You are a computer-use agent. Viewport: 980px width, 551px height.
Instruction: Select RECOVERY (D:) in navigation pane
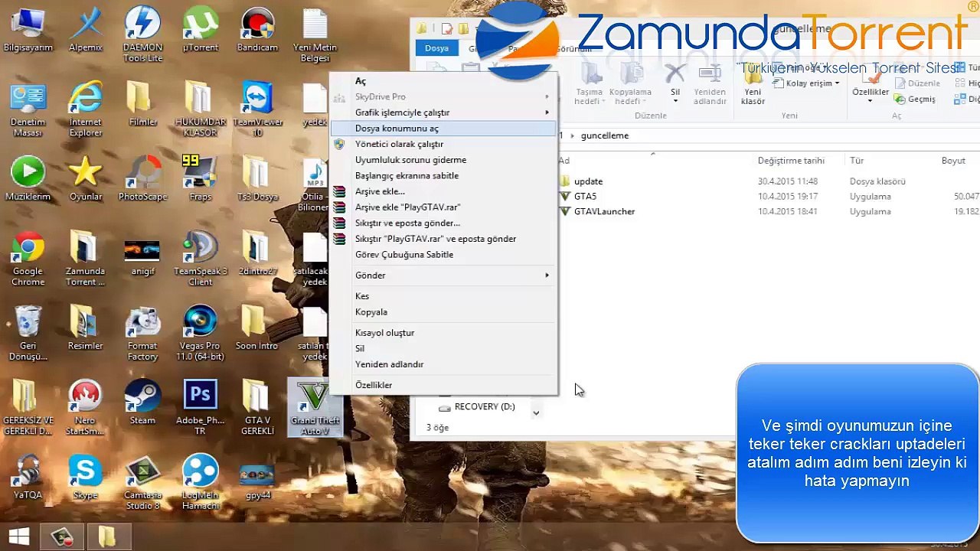click(478, 407)
